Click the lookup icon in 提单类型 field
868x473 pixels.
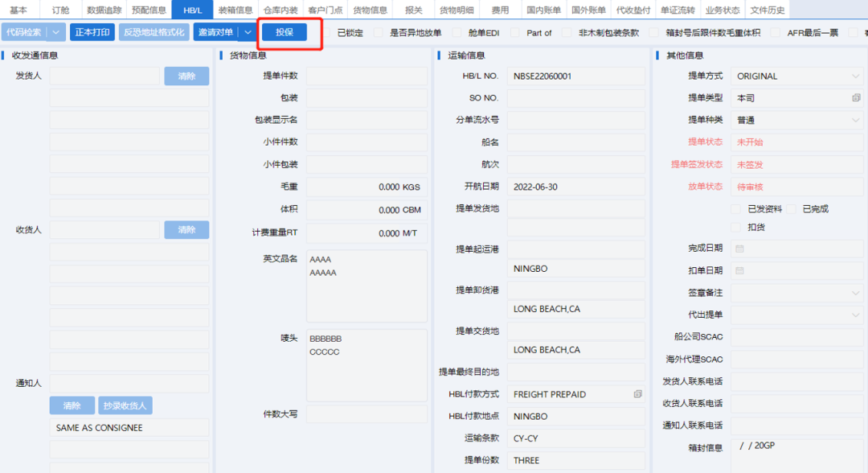pyautogui.click(x=856, y=98)
